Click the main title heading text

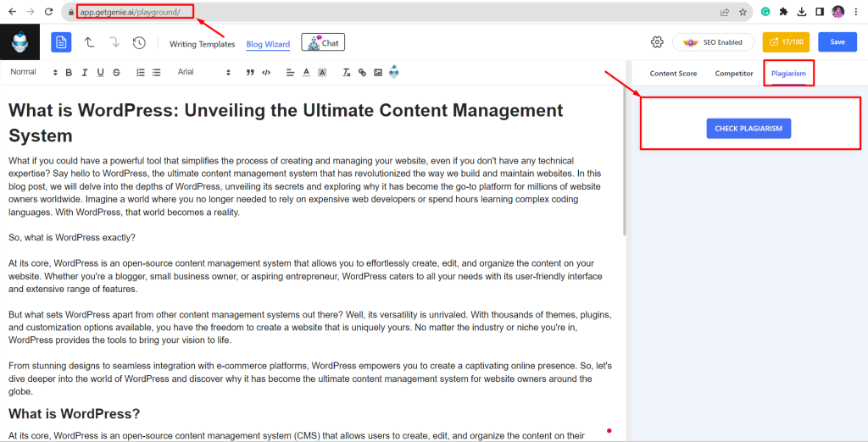coord(286,123)
